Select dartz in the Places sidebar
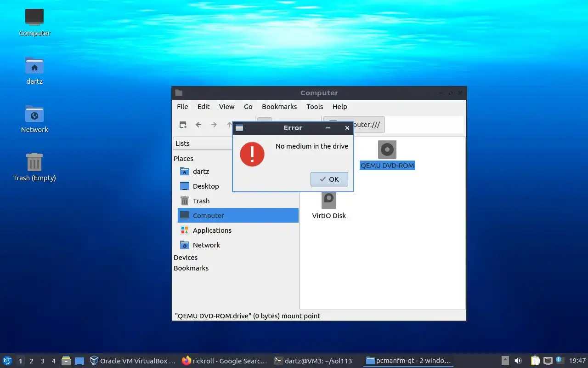This screenshot has height=368, width=588. point(238,172)
